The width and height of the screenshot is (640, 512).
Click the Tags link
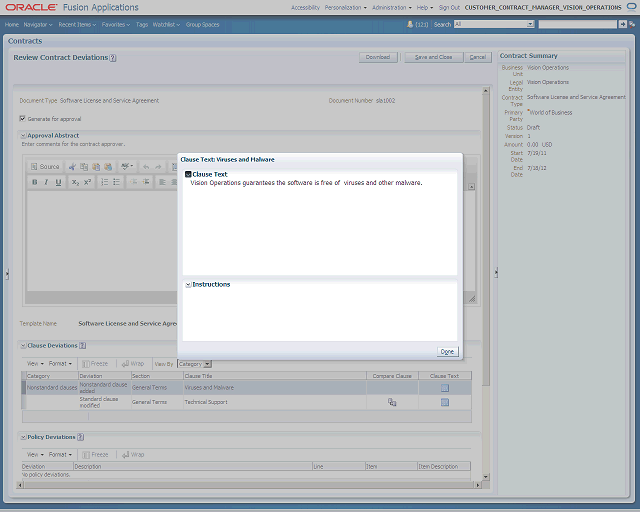tap(142, 24)
